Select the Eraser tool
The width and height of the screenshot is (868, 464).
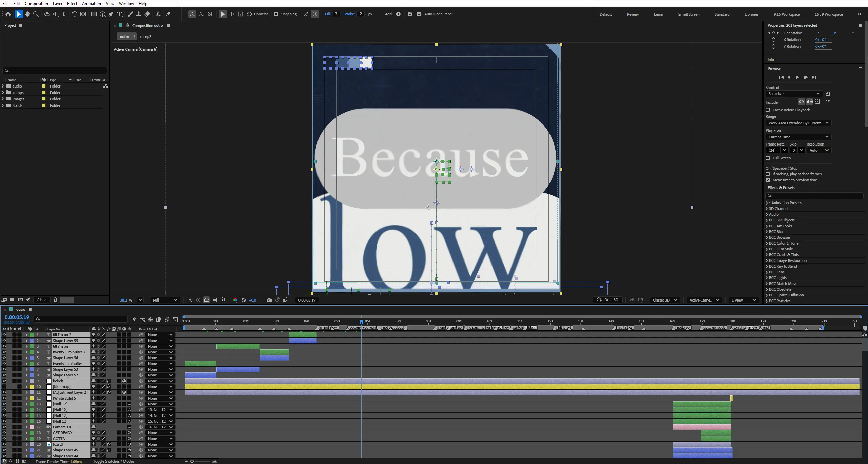click(x=147, y=14)
